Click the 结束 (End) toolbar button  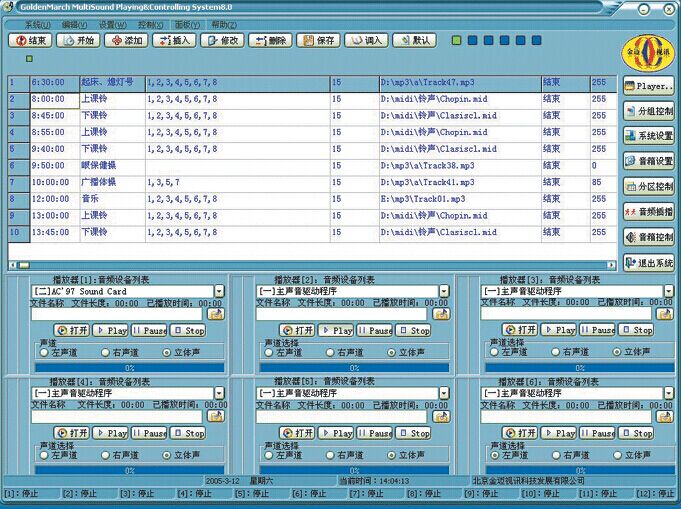point(30,40)
